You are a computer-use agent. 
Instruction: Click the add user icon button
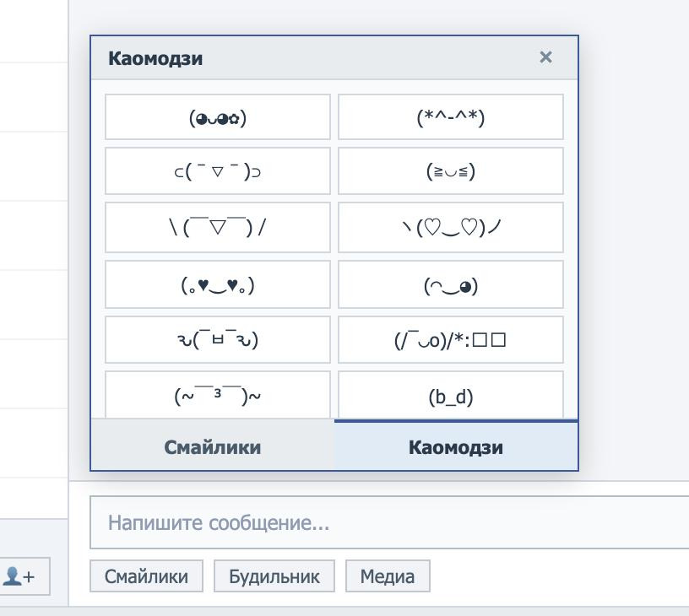[19, 576]
